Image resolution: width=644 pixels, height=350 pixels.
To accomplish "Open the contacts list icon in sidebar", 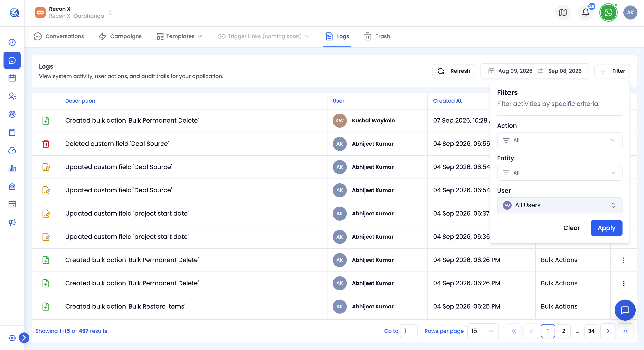I will 12,96.
